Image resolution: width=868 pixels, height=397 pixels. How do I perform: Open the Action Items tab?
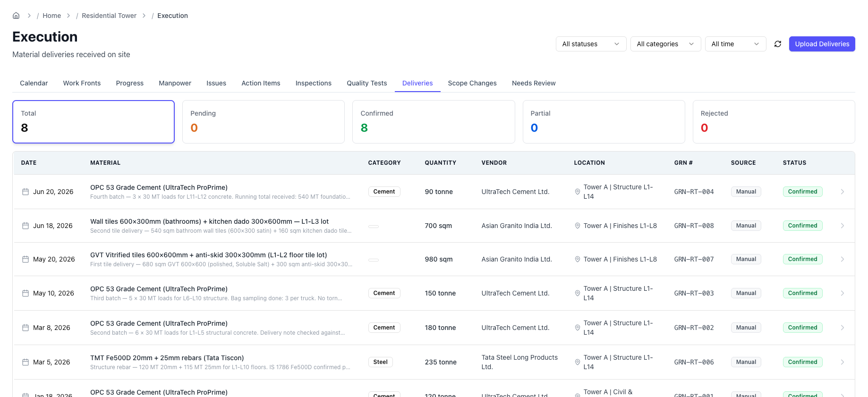click(261, 83)
